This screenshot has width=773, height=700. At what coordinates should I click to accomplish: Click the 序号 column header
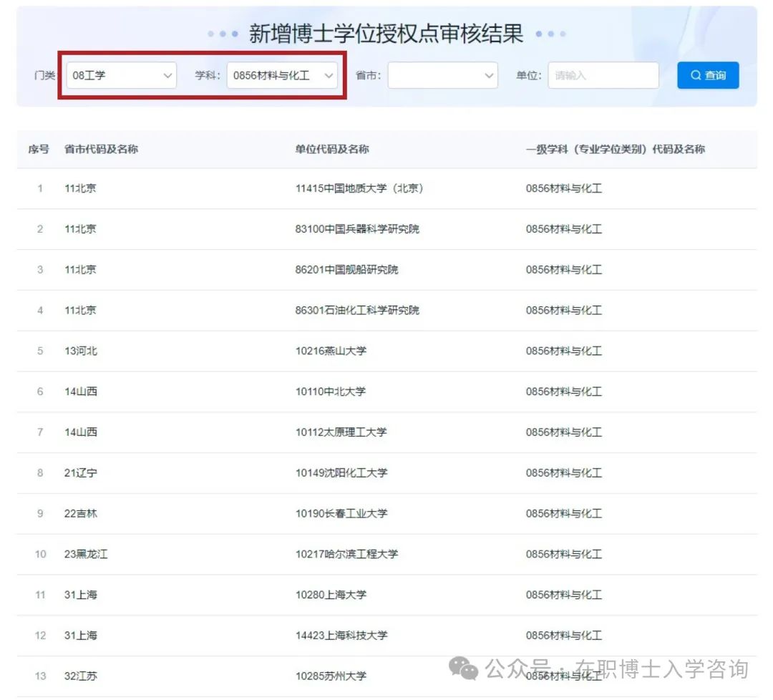[39, 150]
